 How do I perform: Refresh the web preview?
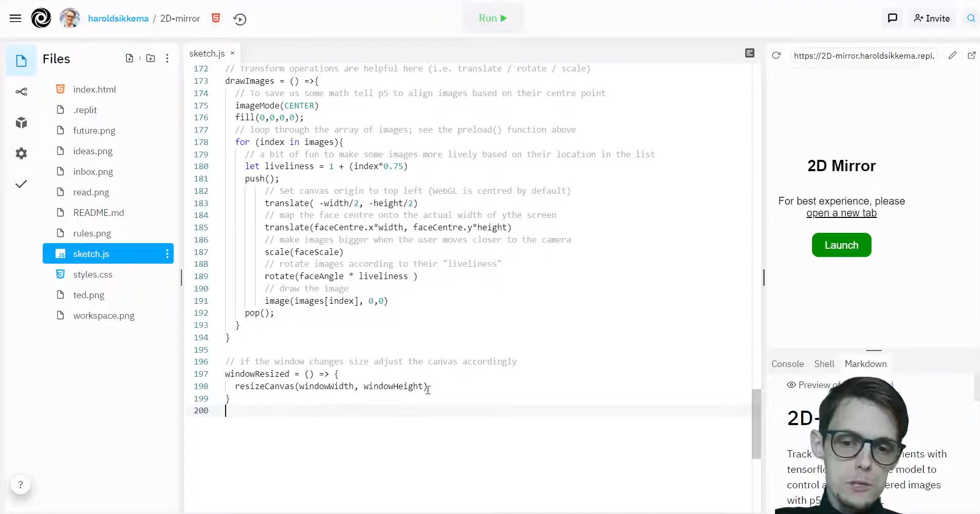click(776, 56)
